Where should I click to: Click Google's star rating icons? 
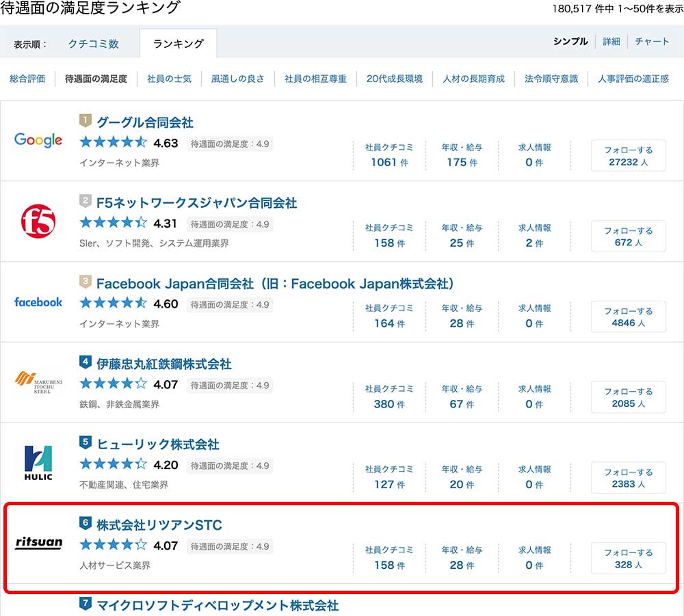[114, 143]
